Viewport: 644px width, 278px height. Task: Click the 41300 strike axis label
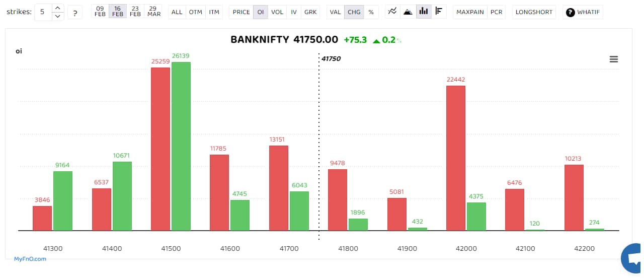(53, 248)
